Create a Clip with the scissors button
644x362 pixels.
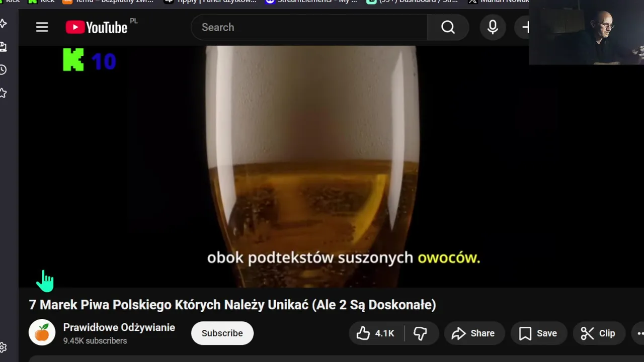coord(598,333)
